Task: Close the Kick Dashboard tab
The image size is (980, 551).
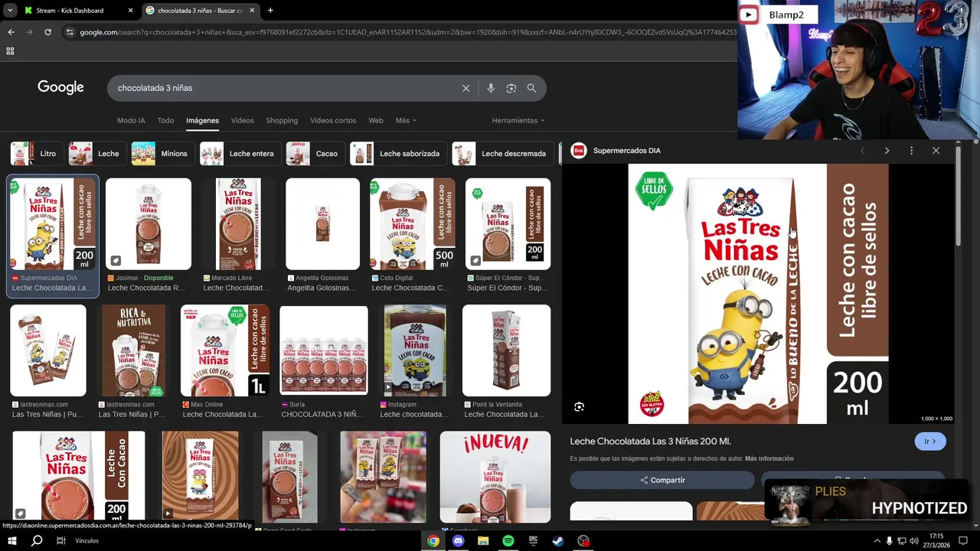Action: 130,11
